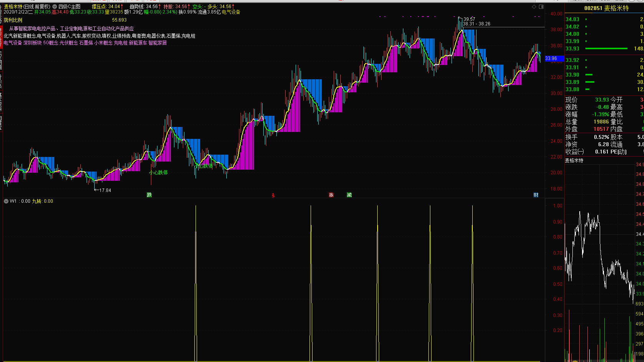Click the 涨跌 -0.48 value

pos(602,107)
